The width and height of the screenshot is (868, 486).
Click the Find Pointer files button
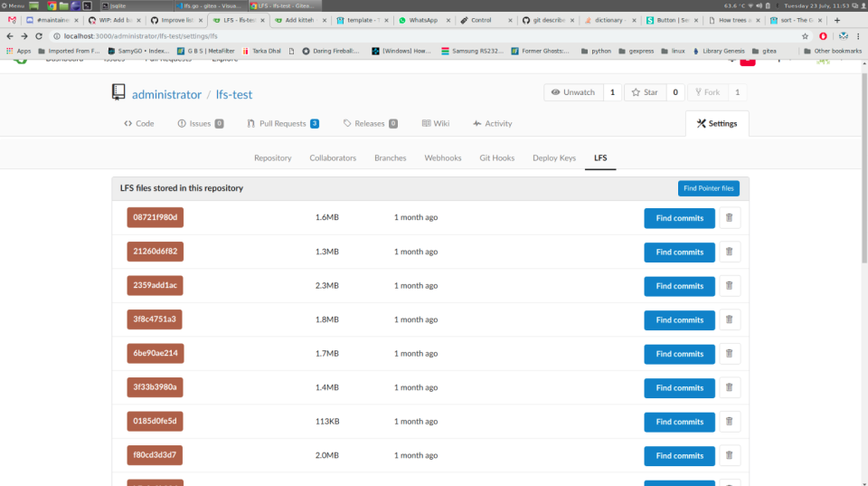(708, 188)
